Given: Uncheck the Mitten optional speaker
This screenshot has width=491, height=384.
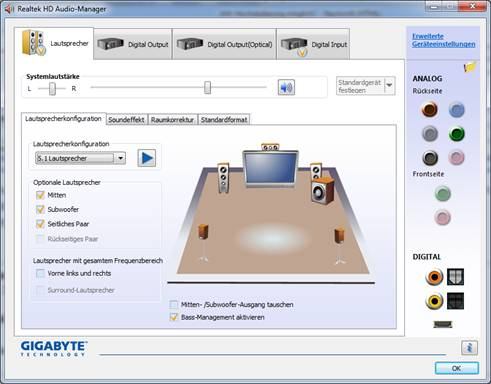Looking at the screenshot, I should tap(40, 195).
